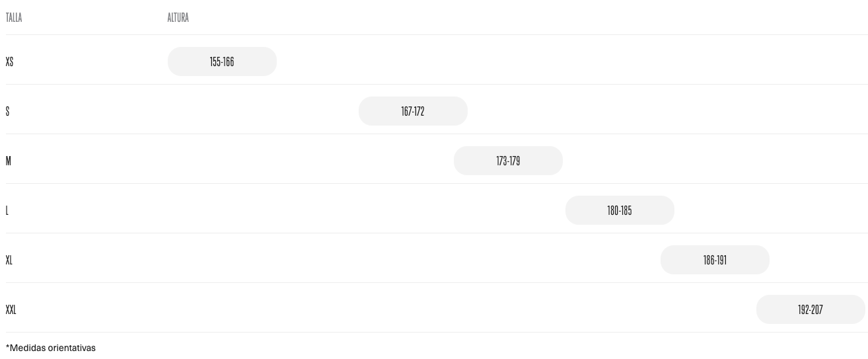Image resolution: width=868 pixels, height=359 pixels.
Task: Click the divider line below the XXL row
Action: coord(434,332)
